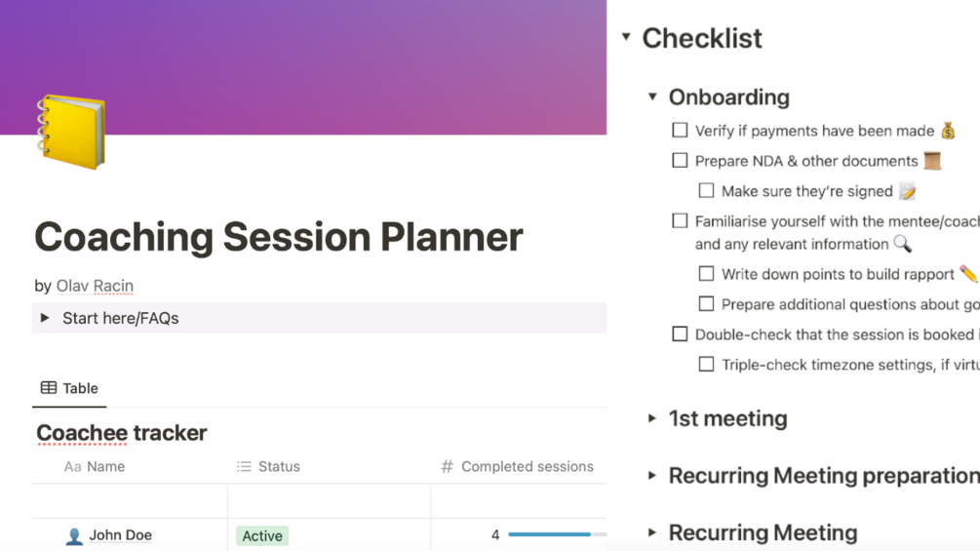Click the money bag emoji icon
Viewport: 980px width, 551px height.
pyautogui.click(x=948, y=131)
